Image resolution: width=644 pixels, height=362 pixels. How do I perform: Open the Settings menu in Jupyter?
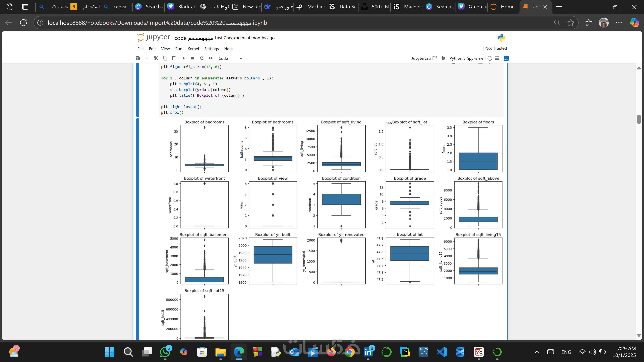click(211, 49)
